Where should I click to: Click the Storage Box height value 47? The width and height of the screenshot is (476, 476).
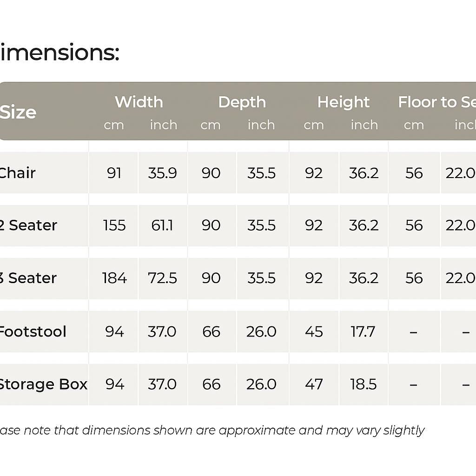[x=314, y=384]
